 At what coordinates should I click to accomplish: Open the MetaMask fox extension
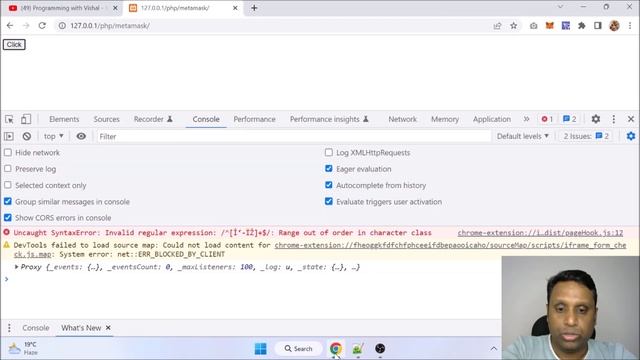pyautogui.click(x=550, y=26)
